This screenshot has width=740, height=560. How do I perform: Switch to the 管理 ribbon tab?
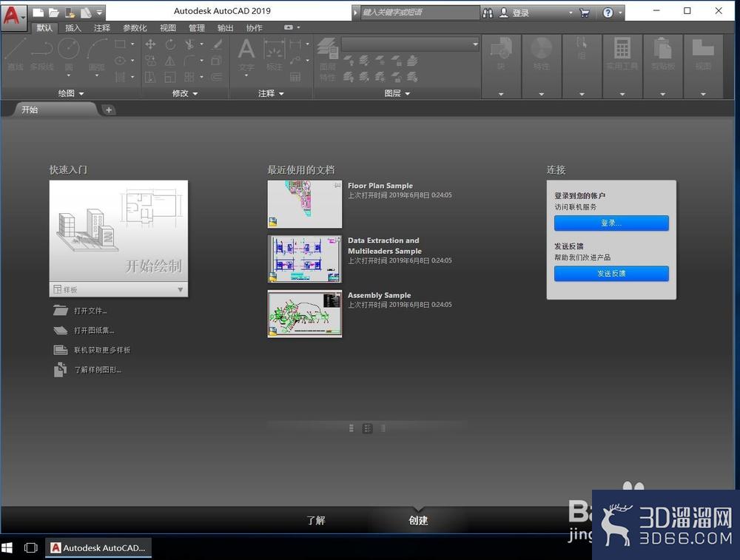pyautogui.click(x=197, y=28)
